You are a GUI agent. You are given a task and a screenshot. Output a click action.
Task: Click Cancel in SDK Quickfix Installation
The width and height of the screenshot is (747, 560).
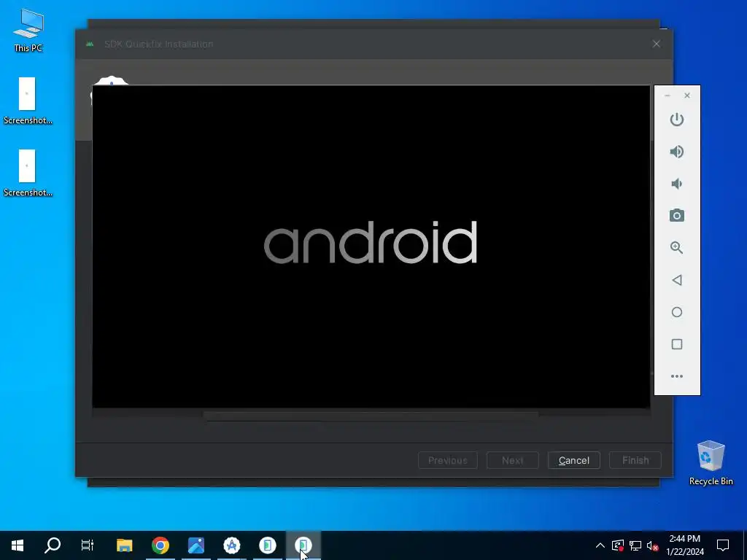(573, 461)
